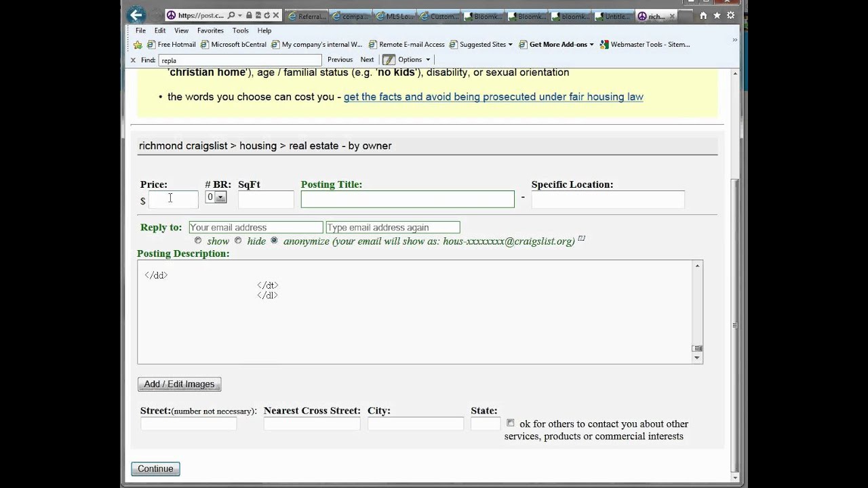Click the City input field

coord(416,424)
